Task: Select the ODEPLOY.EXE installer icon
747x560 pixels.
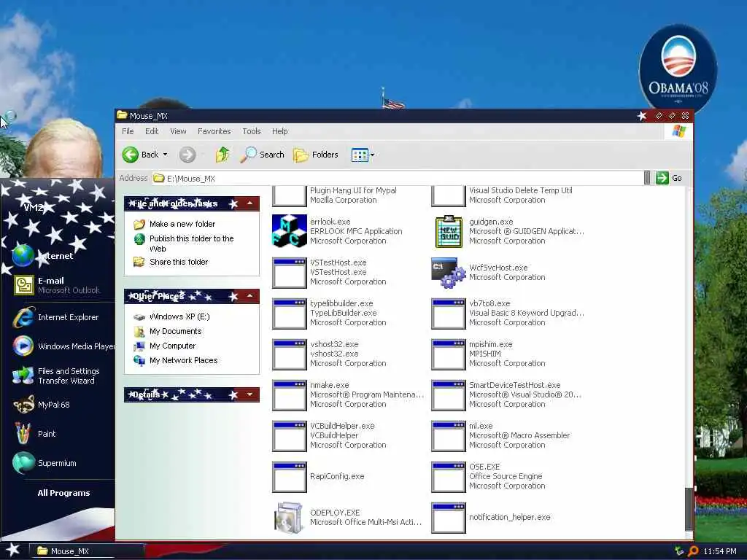Action: click(289, 517)
